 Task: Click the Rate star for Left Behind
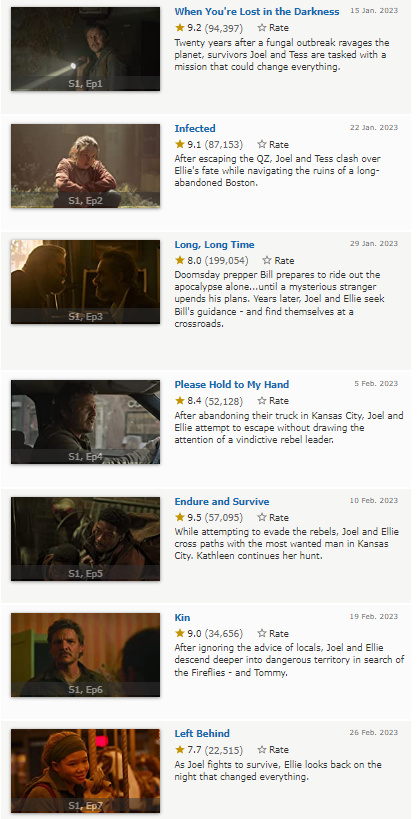(262, 750)
